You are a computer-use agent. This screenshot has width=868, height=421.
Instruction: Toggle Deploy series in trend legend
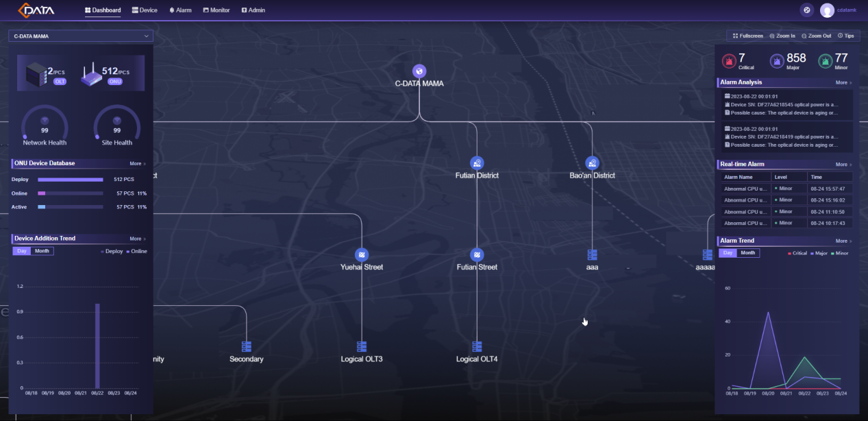112,252
